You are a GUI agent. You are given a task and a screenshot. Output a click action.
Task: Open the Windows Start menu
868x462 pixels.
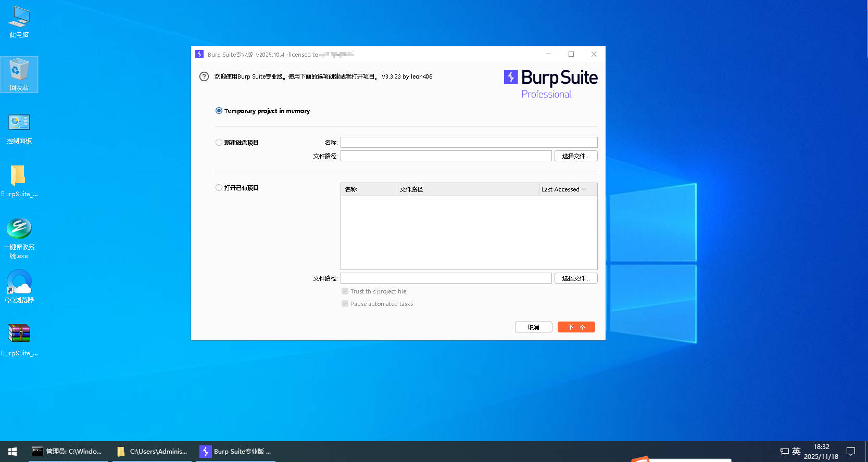[x=12, y=452]
